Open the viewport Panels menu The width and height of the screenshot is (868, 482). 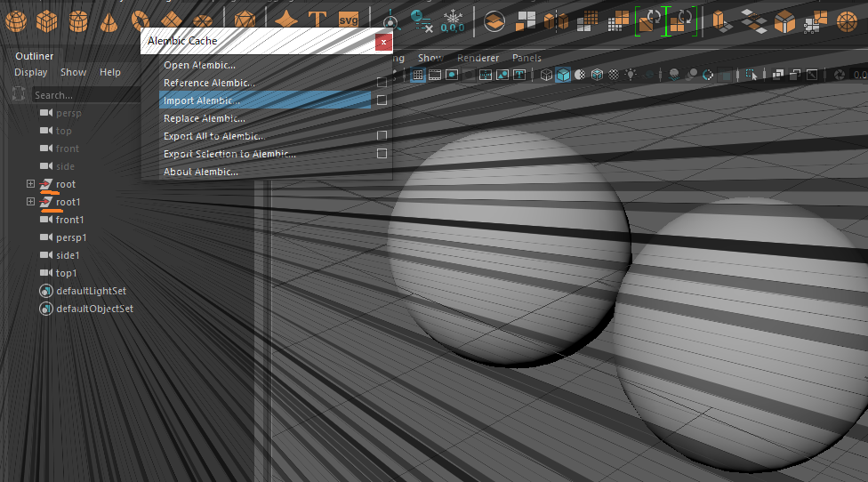526,58
